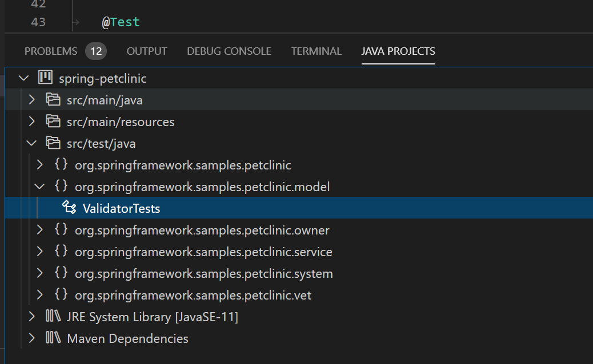
Task: Collapse the spring-petclinic project node
Action: pyautogui.click(x=24, y=78)
